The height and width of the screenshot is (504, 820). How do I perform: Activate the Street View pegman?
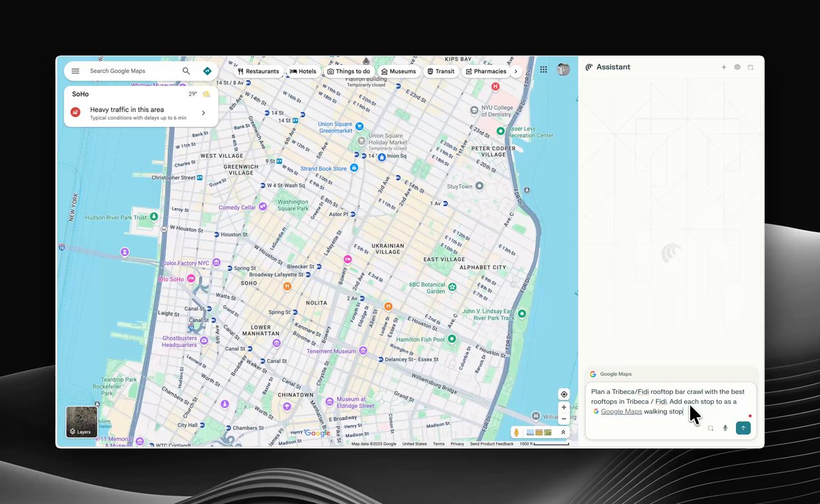tap(517, 432)
